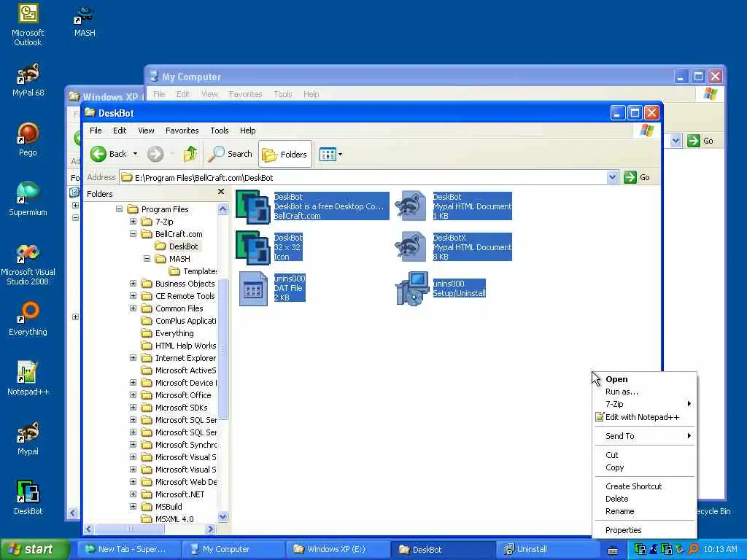Choose Run as... in context menu
The image size is (747, 560).
click(x=644, y=392)
